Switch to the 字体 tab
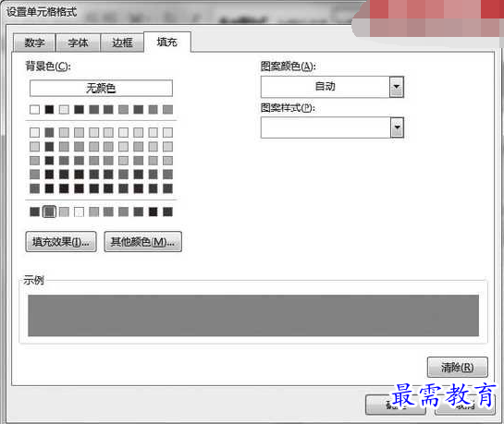This screenshot has width=504, height=424. click(x=78, y=42)
